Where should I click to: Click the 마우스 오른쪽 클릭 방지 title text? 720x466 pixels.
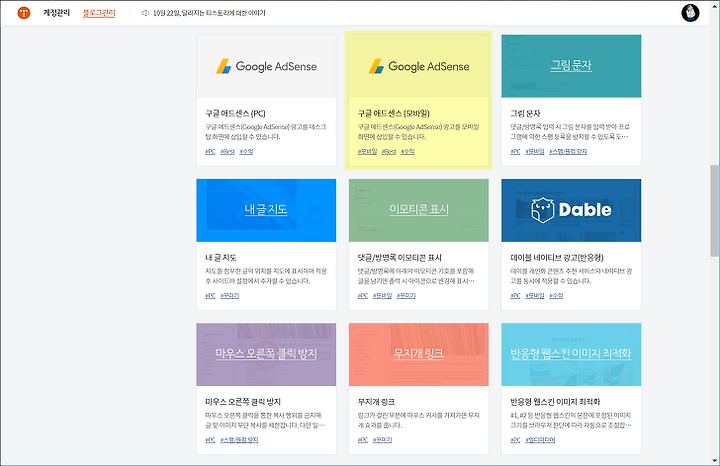coord(243,402)
